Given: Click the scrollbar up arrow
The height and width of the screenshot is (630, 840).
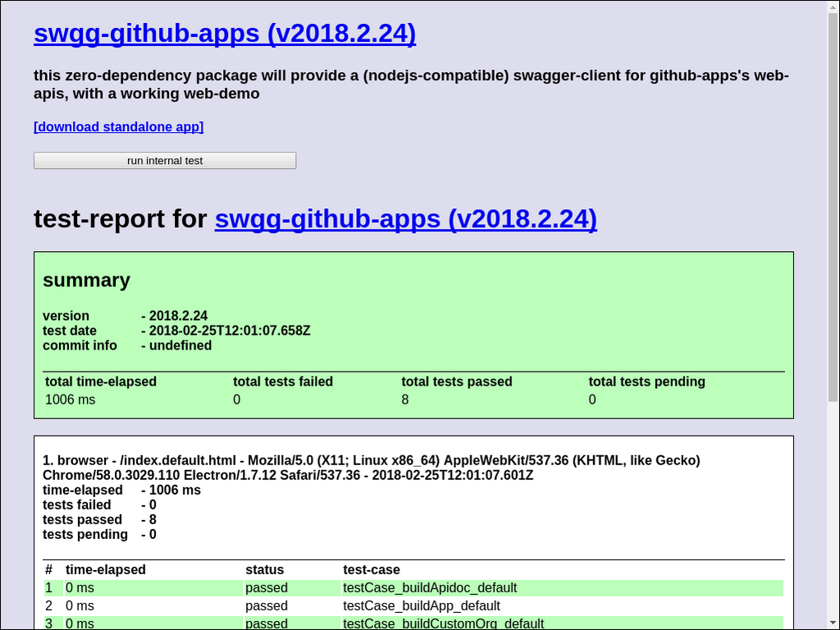Looking at the screenshot, I should (x=833, y=6).
